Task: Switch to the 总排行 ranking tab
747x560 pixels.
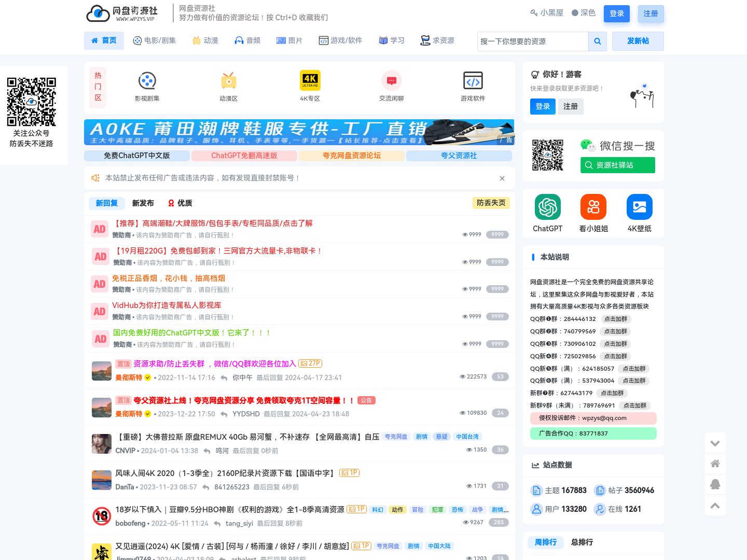Action: 582,542
